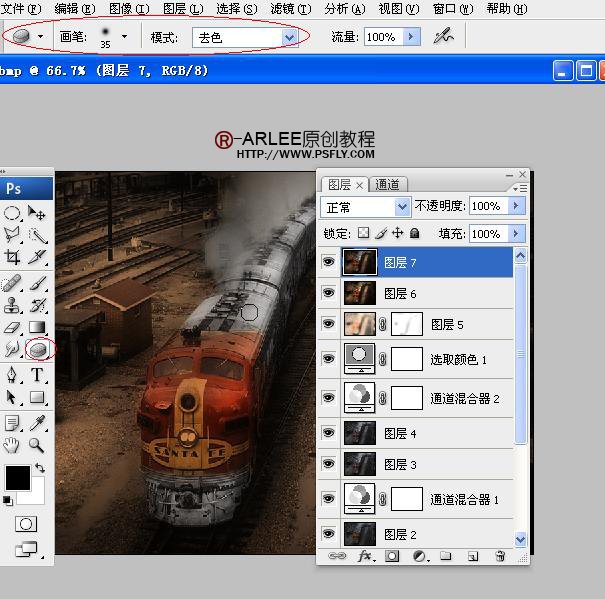Open the 不透明度 opacity slider arrow
Viewport: 605px width, 599px height.
coord(517,206)
